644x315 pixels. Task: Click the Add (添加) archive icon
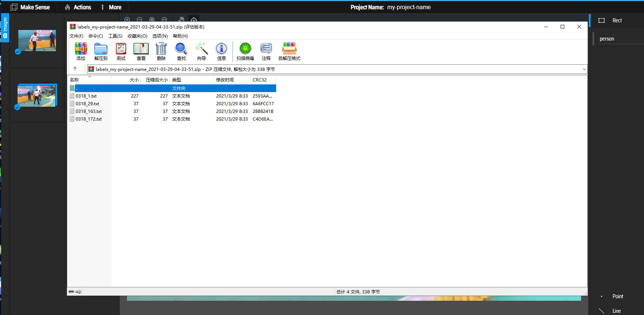pos(81,51)
